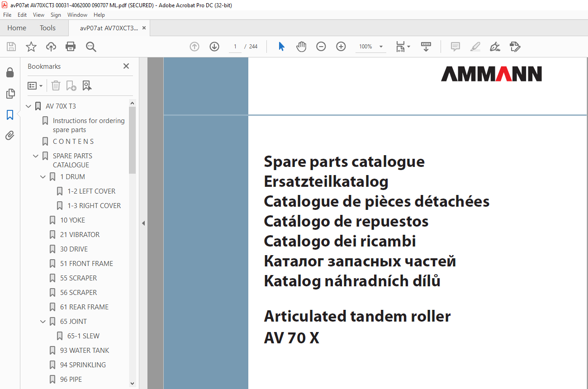Open the 1-3 RIGHT COVER bookmark

tap(94, 206)
